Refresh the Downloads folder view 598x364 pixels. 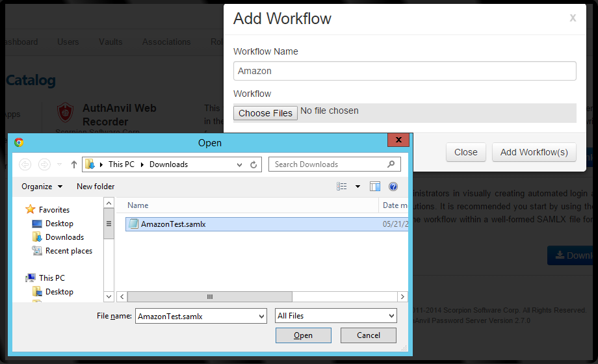253,165
